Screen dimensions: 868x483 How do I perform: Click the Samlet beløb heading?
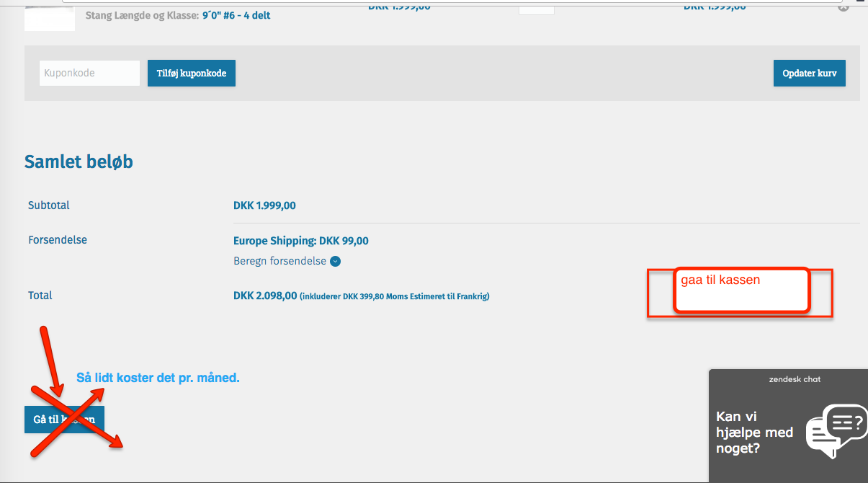click(x=79, y=162)
